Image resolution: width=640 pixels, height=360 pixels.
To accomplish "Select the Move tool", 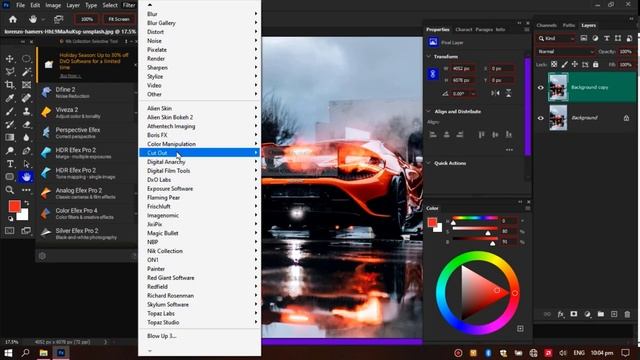I will tap(9, 59).
